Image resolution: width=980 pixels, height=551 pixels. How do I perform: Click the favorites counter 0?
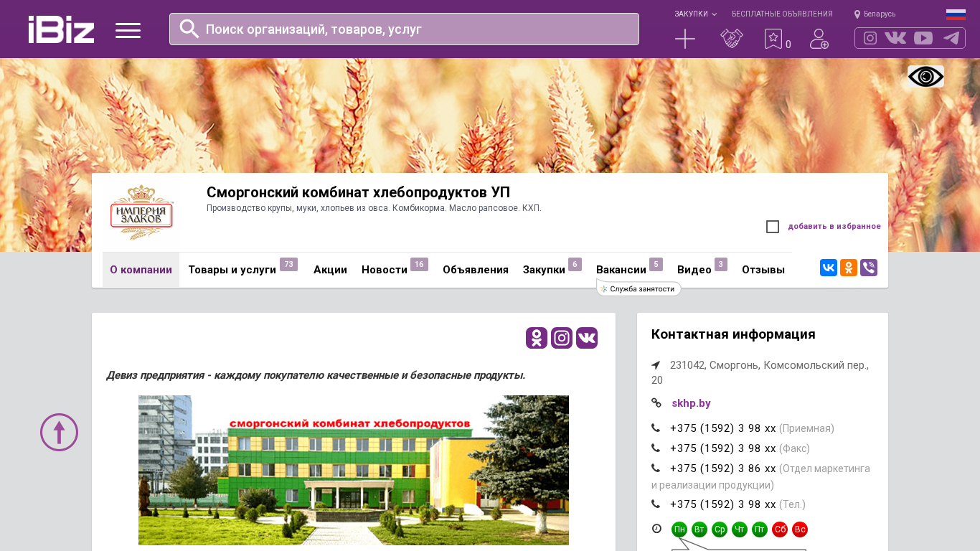(788, 44)
